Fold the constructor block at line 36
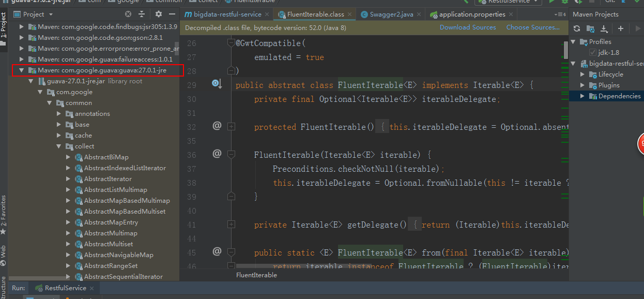The width and height of the screenshot is (644, 299). pyautogui.click(x=231, y=155)
